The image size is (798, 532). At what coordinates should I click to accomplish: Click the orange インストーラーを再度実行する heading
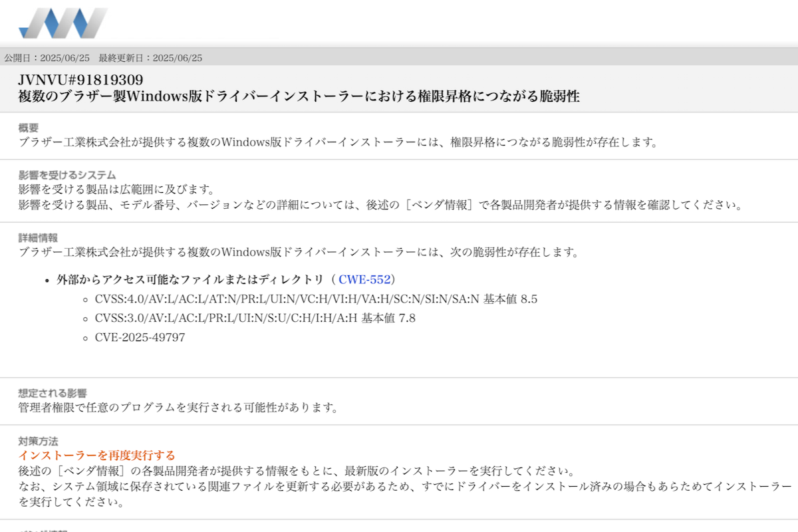coord(97,456)
